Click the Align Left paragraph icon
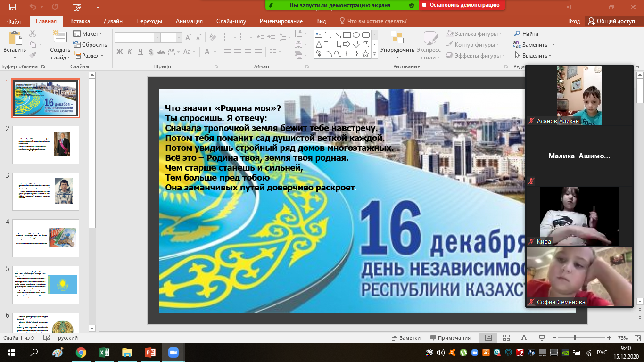This screenshot has width=644, height=362. [228, 52]
